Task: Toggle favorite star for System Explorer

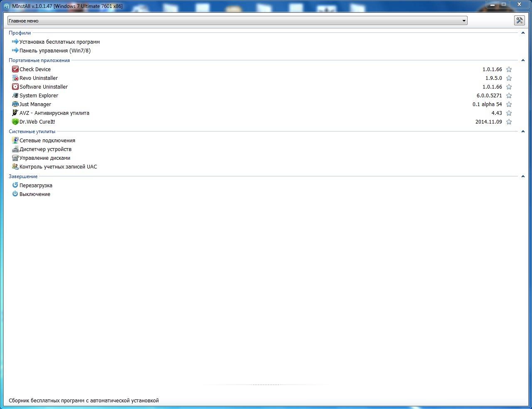Action: [509, 96]
